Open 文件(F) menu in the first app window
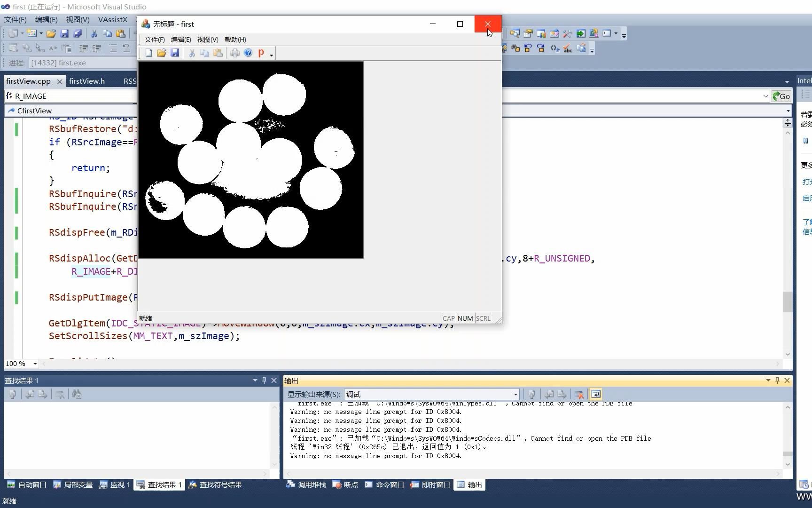Viewport: 812px width, 508px height. click(155, 40)
